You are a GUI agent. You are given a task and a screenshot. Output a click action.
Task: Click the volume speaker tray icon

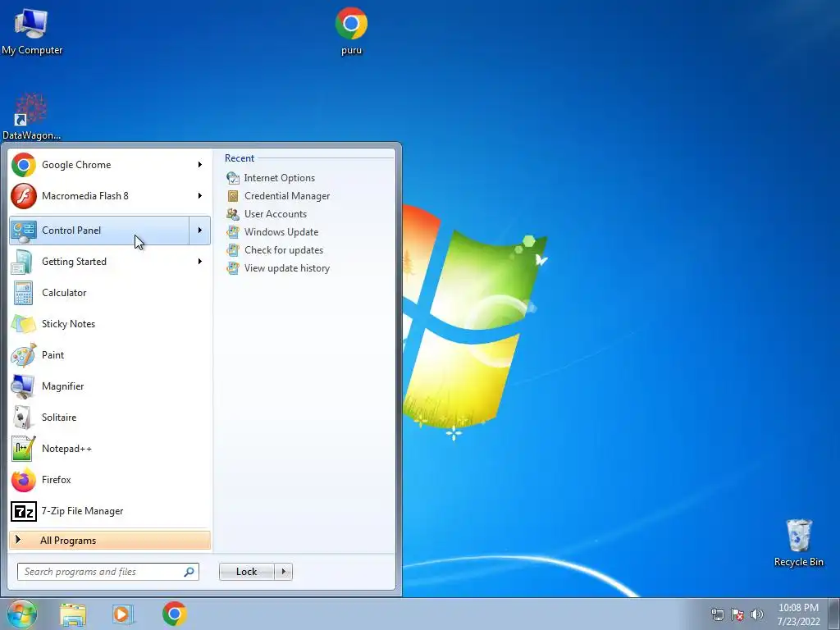(757, 614)
